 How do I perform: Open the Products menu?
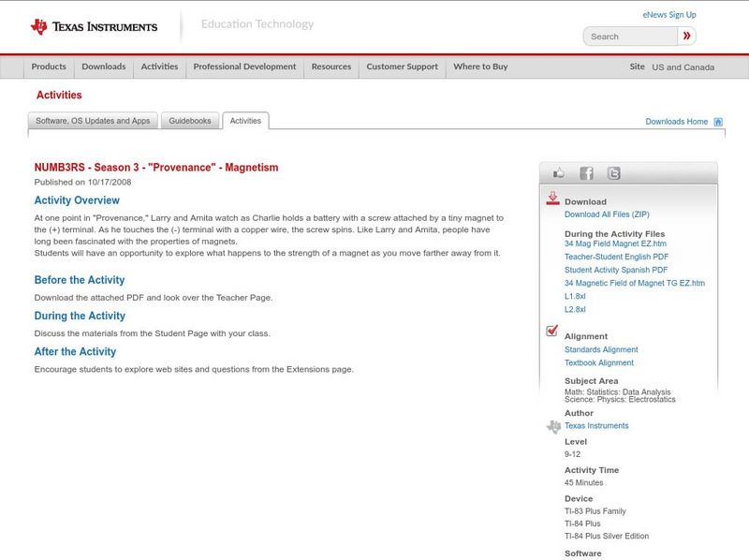[x=49, y=66]
